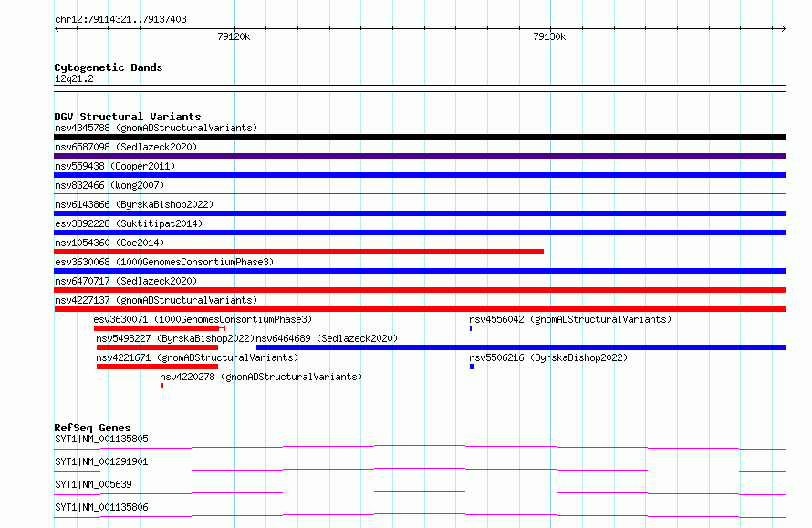Click the 79120k ruler tick label
Image resolution: width=812 pixels, height=528 pixels.
pos(234,36)
